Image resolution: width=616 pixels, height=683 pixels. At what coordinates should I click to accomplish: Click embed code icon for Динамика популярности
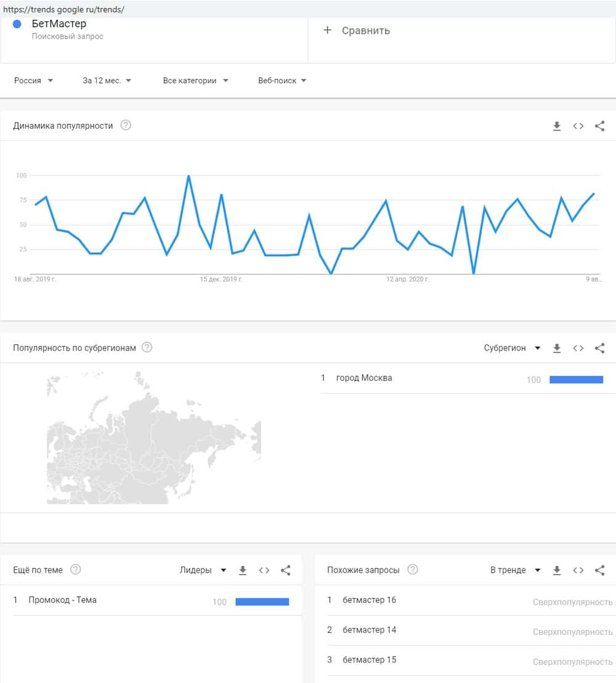(x=578, y=126)
